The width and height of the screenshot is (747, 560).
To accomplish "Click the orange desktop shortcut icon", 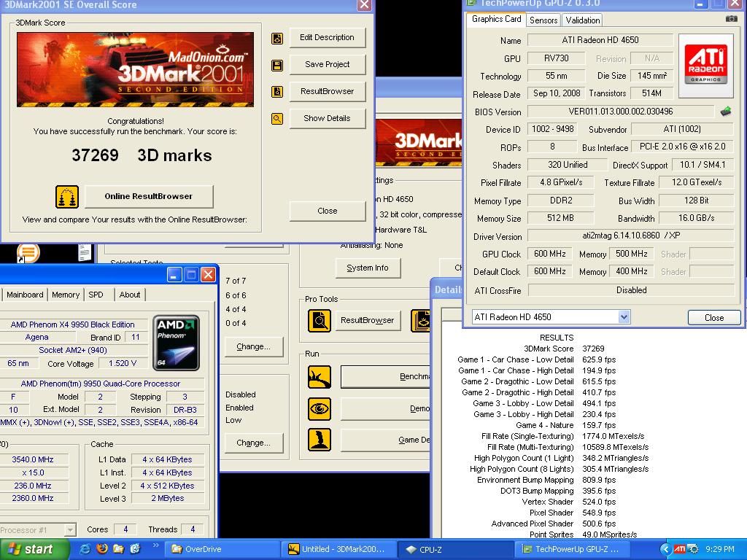I will point(28,252).
